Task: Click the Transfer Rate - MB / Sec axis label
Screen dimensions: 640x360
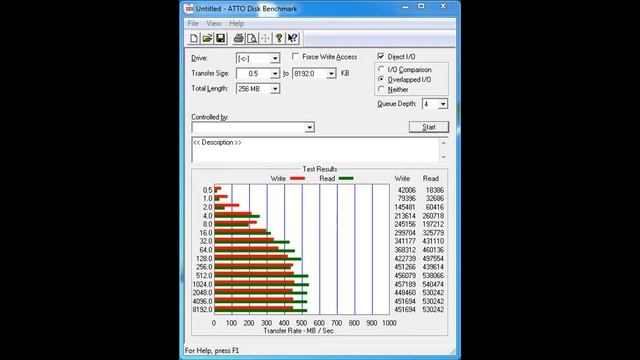Action: [299, 331]
